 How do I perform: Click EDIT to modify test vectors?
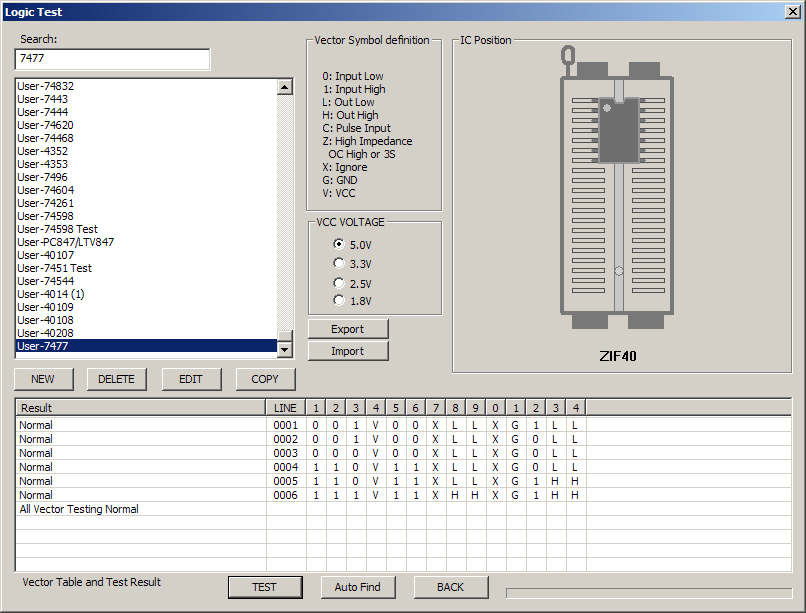click(x=190, y=379)
